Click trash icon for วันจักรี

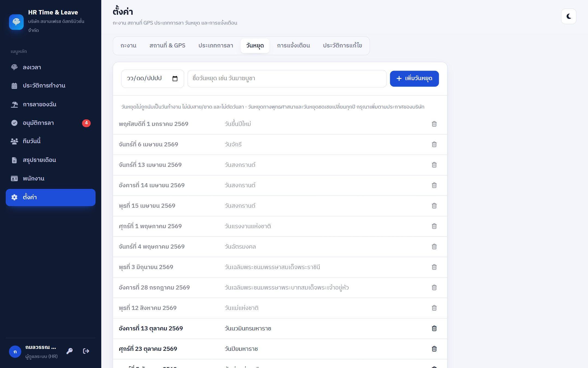(434, 144)
